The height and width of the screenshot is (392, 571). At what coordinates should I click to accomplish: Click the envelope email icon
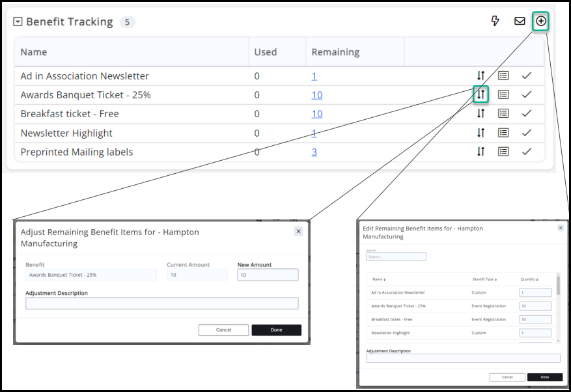pyautogui.click(x=520, y=21)
